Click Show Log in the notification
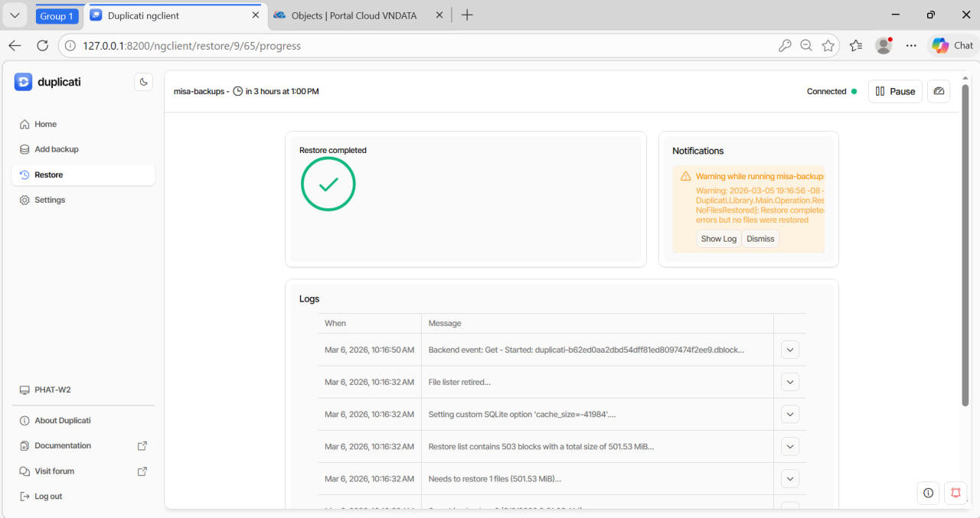This screenshot has height=518, width=980. [x=718, y=239]
